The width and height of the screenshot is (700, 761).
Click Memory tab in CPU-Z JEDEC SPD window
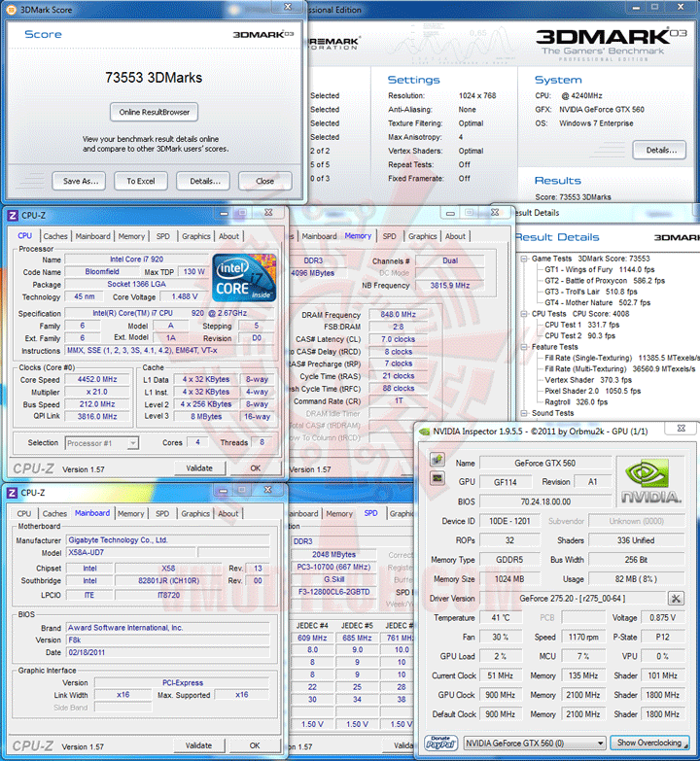coord(339,513)
